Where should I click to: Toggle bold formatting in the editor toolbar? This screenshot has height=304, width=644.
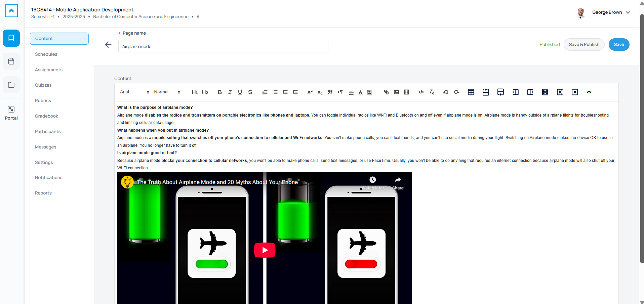point(219,92)
